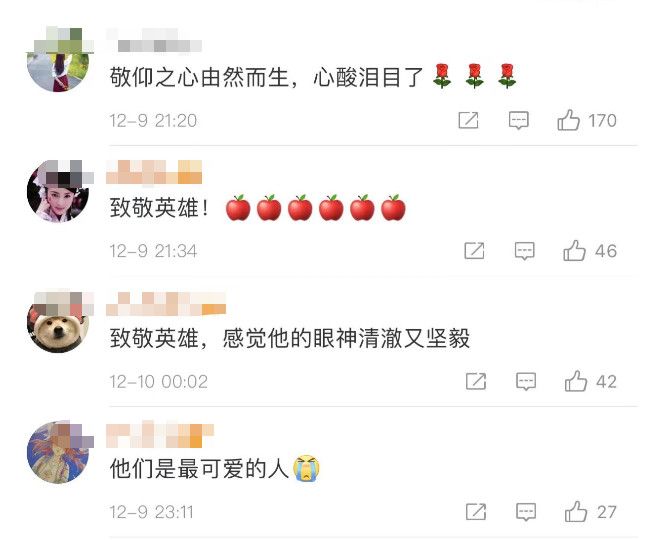Forward the 他们是最可爱的人 comment
This screenshot has height=540, width=648.
pos(476,512)
